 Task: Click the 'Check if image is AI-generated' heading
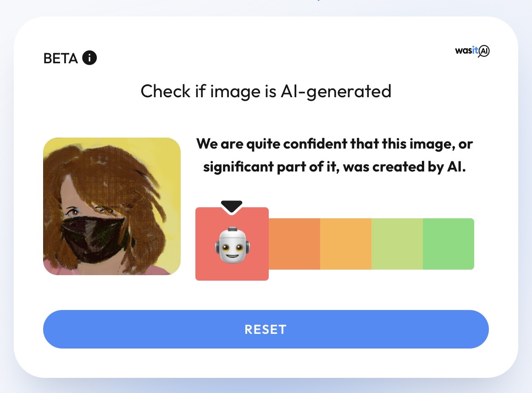coord(266,91)
